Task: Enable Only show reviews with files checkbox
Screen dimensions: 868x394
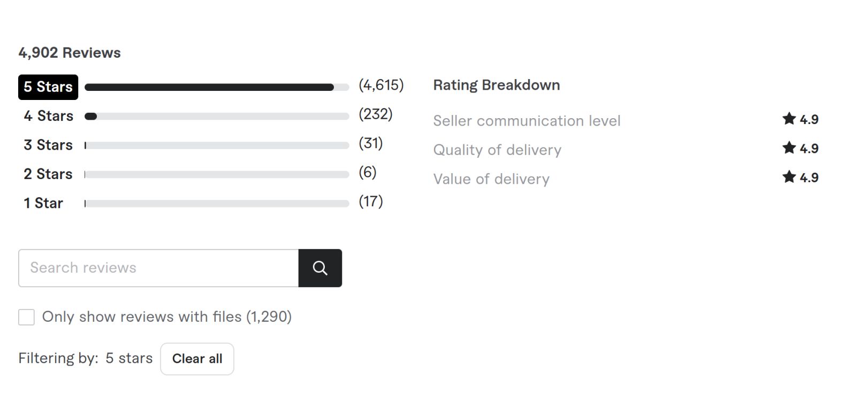Action: coord(26,317)
